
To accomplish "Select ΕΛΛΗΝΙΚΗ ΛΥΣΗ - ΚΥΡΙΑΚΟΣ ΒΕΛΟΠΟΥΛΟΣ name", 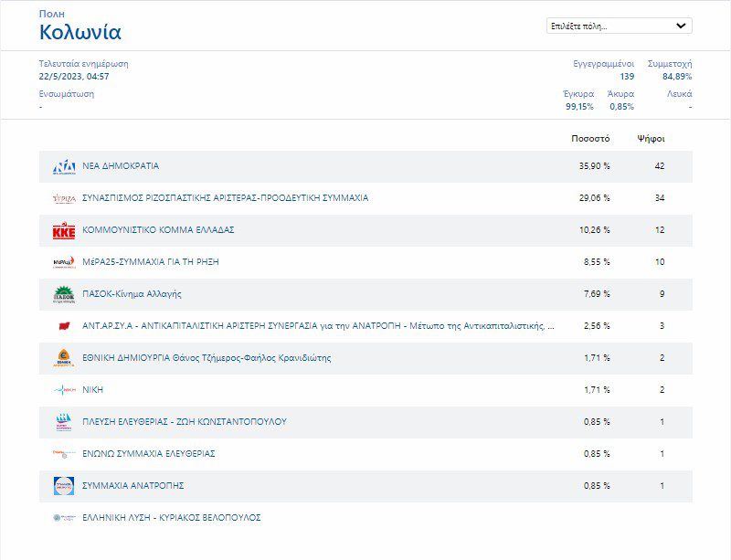I will coord(171,518).
